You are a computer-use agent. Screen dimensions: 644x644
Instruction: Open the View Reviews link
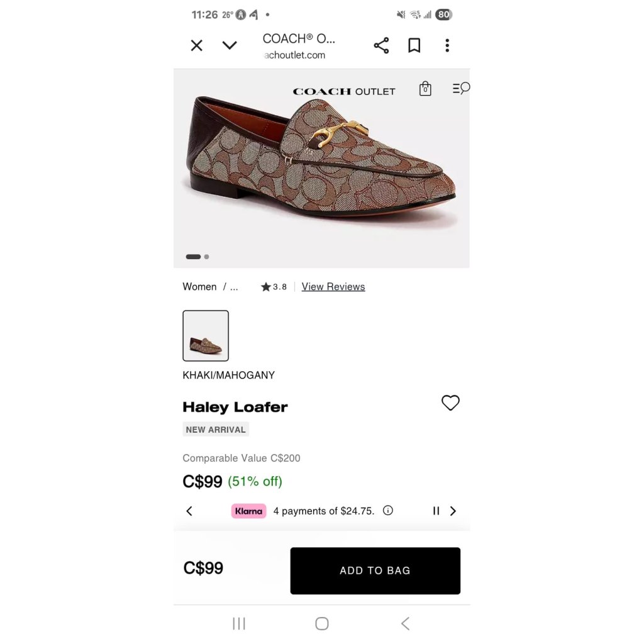tap(333, 287)
